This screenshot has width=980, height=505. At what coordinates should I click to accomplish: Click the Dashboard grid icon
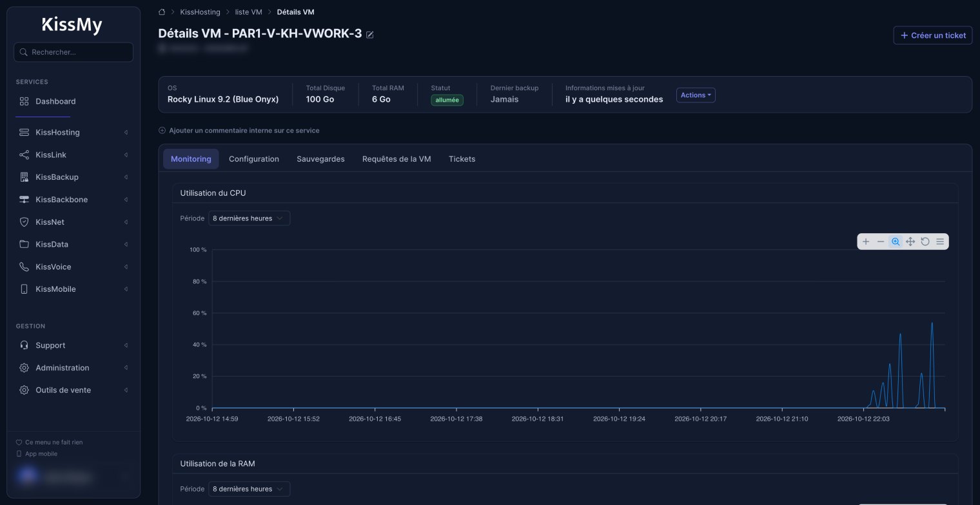24,101
